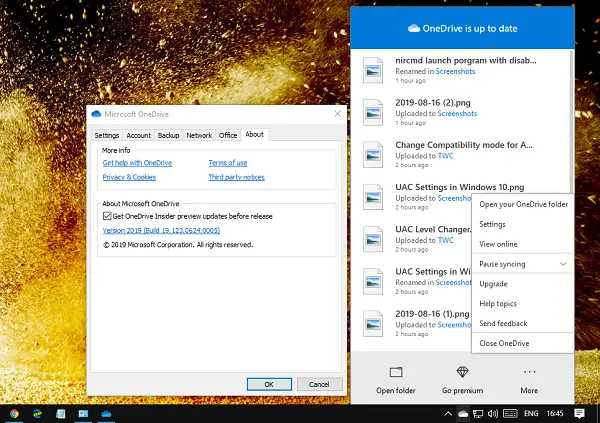Choose View online menu item
The height and width of the screenshot is (423, 600).
pos(523,244)
